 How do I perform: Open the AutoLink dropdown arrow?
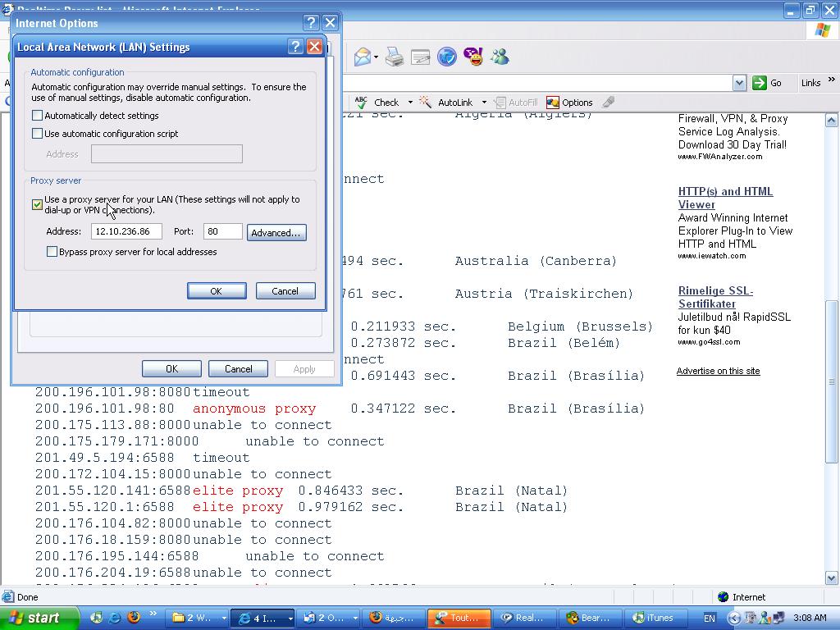(484, 103)
